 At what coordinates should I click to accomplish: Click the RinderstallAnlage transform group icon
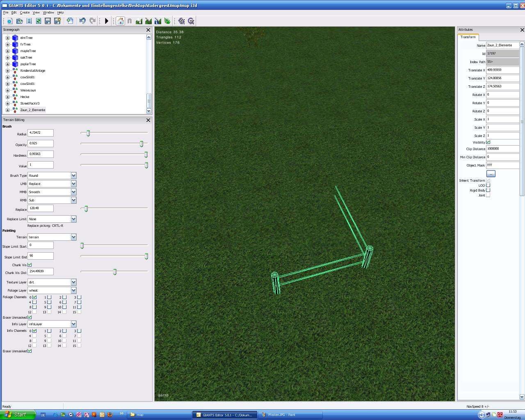[15, 71]
